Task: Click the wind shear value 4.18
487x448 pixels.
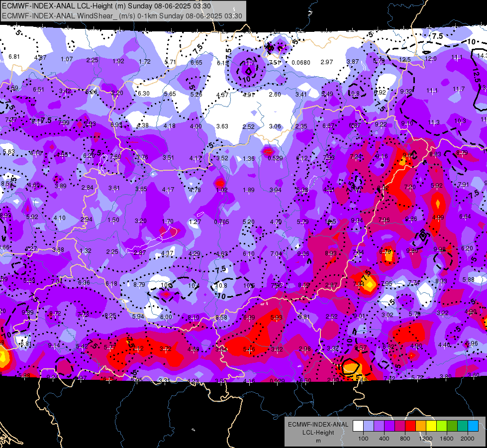Action: (169, 126)
